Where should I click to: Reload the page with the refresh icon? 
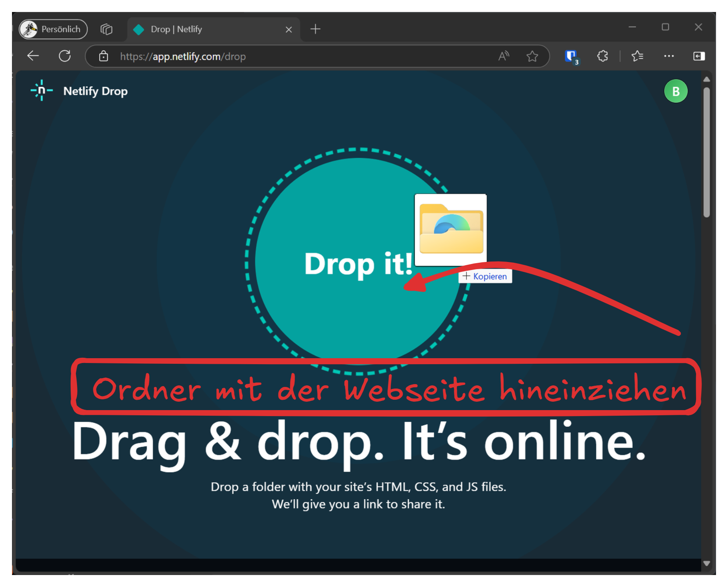pyautogui.click(x=65, y=56)
